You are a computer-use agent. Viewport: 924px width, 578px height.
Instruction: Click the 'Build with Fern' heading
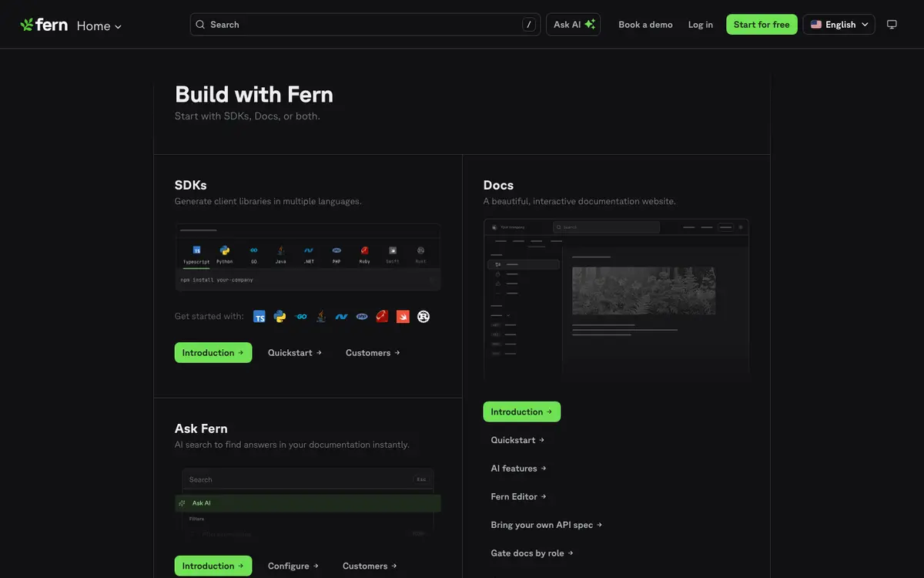[x=254, y=94]
